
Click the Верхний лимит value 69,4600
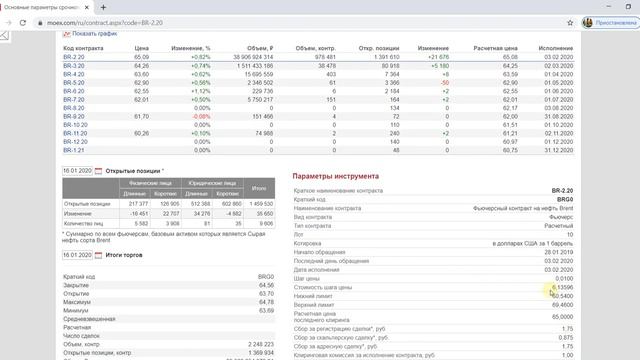pyautogui.click(x=562, y=305)
